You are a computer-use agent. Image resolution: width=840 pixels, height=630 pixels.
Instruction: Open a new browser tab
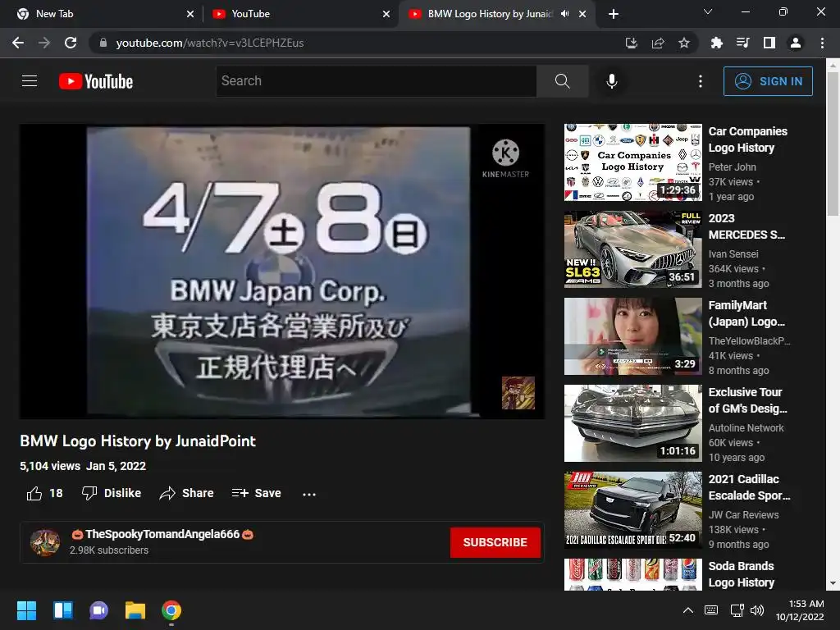(x=614, y=14)
